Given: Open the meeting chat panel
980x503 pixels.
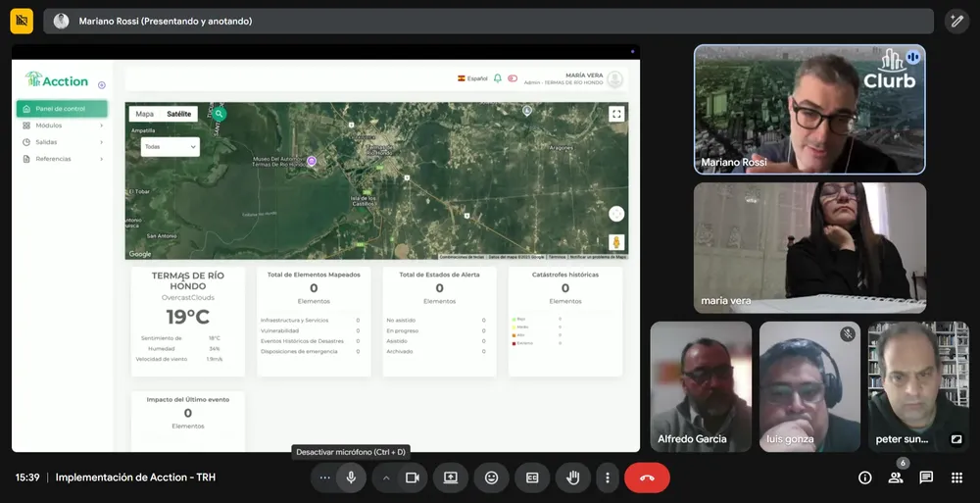Looking at the screenshot, I should click(x=926, y=478).
